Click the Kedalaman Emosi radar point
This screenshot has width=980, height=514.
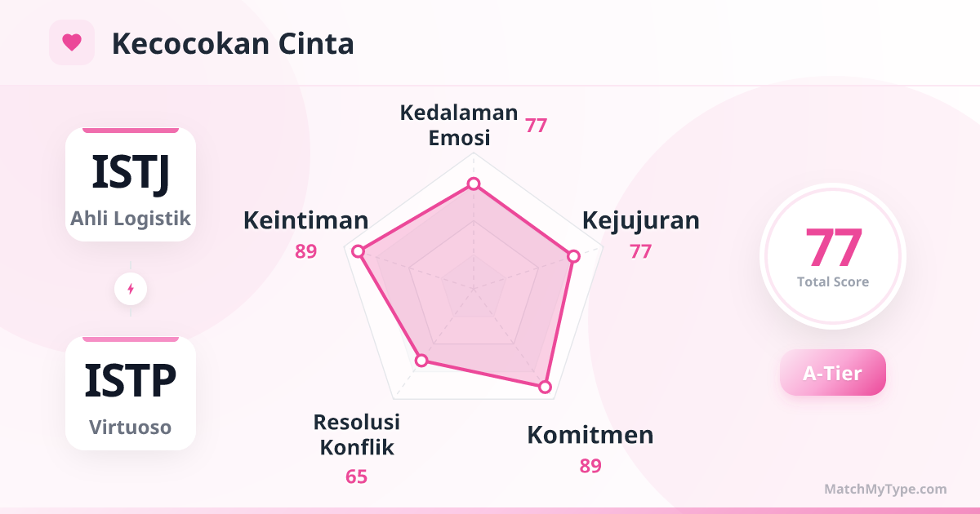473,184
